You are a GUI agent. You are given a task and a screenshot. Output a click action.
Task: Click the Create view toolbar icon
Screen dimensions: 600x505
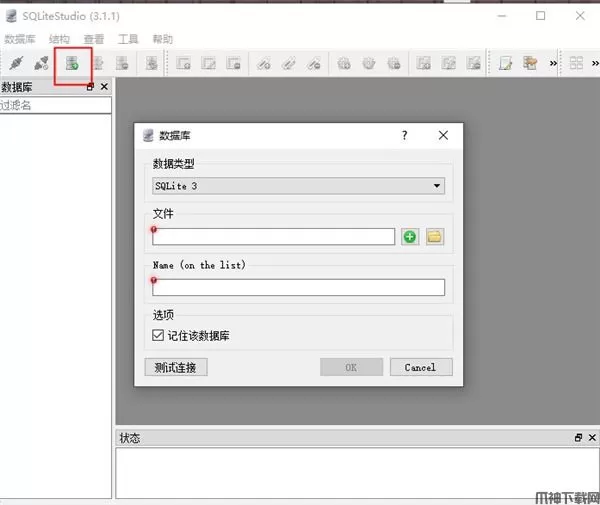[x=424, y=63]
